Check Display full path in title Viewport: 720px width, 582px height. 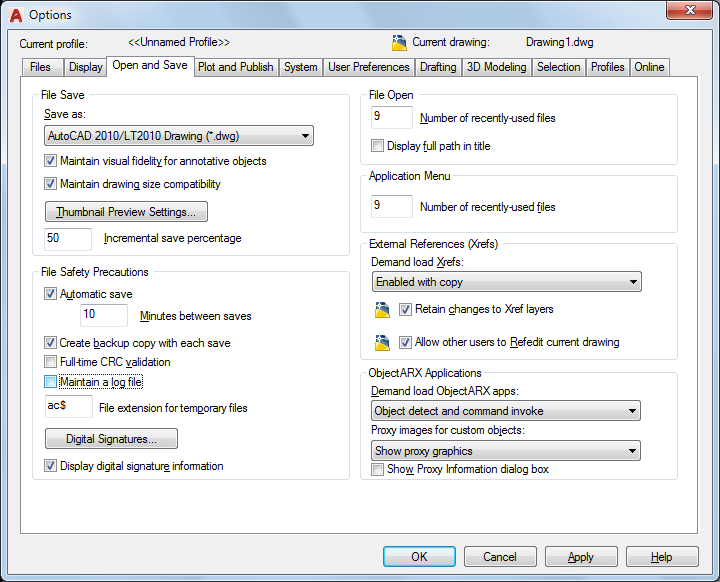377,146
